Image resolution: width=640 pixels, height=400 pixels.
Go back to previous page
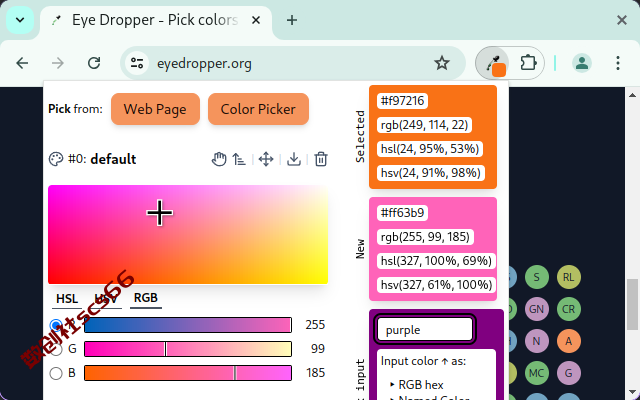click(22, 63)
